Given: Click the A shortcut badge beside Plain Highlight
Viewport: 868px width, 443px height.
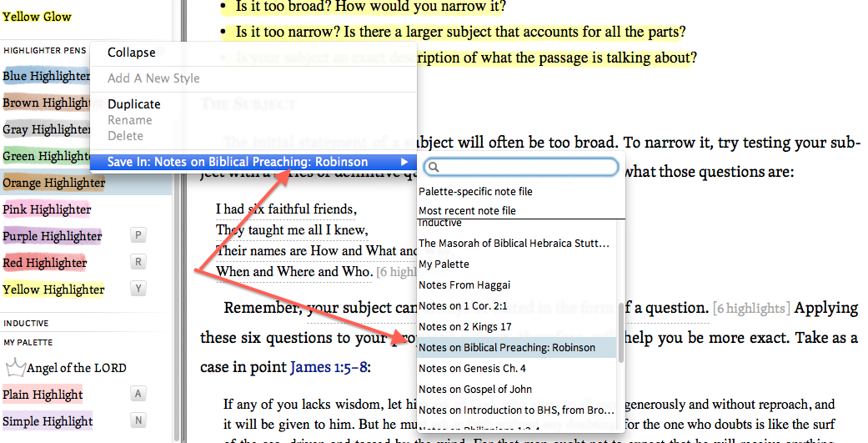Looking at the screenshot, I should tap(138, 394).
